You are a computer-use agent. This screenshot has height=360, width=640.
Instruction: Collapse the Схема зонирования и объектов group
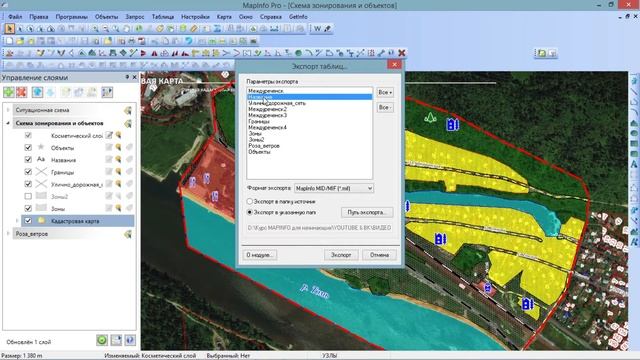tap(8, 123)
